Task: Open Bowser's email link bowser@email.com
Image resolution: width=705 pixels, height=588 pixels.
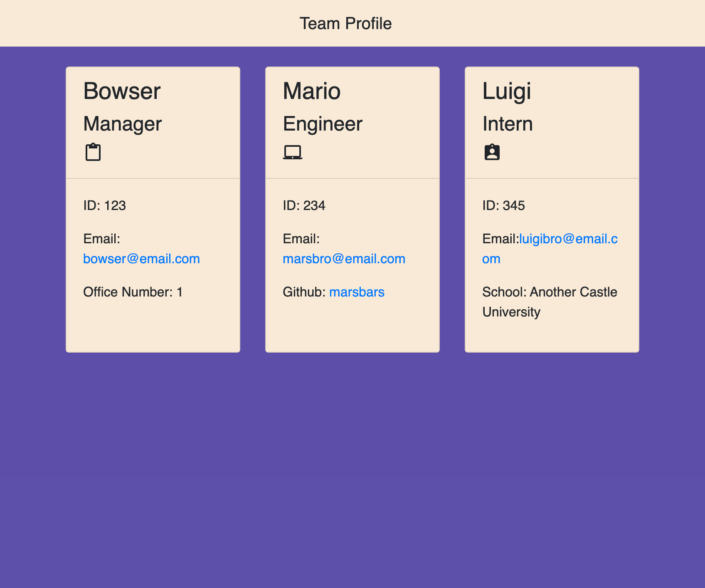Action: coord(142,258)
